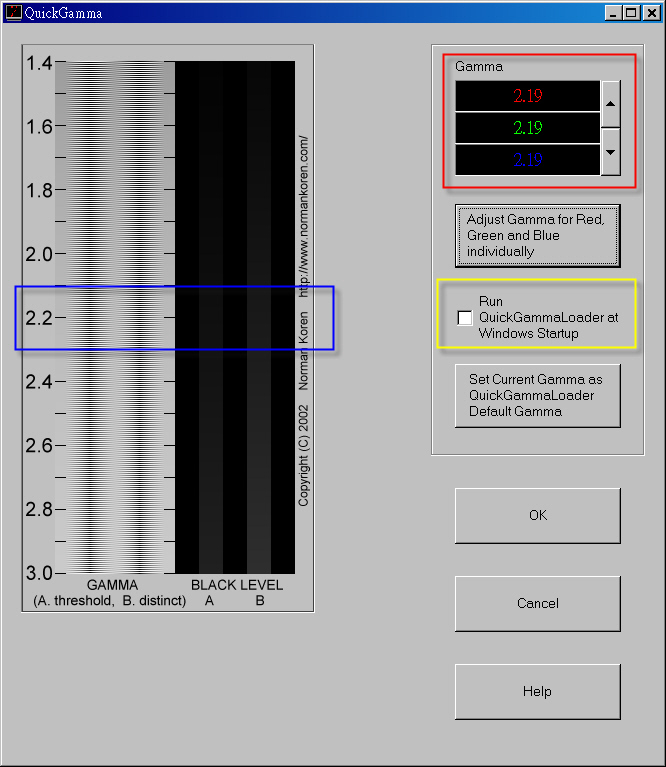Screen dimensions: 666x767
Task: Increase gamma with the up arrow
Action: (x=611, y=104)
